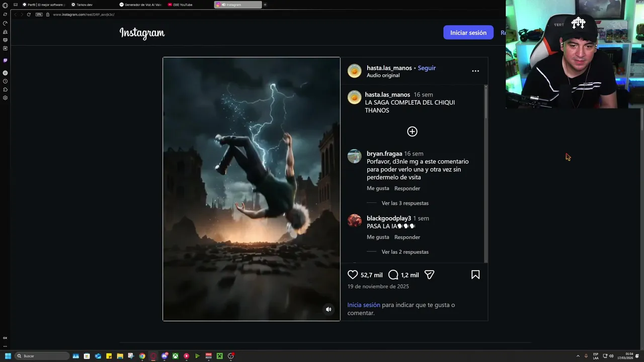The width and height of the screenshot is (644, 362).
Task: Click the comment bubble icon
Action: click(x=393, y=275)
